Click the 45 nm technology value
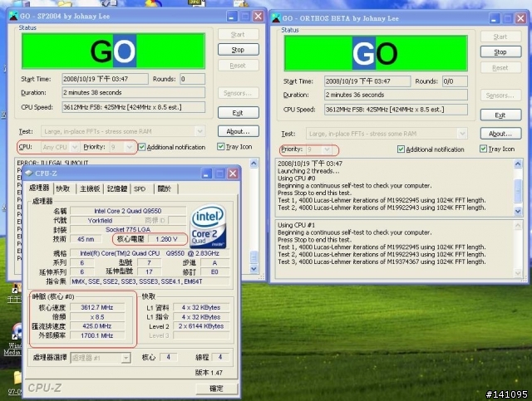The height and width of the screenshot is (401, 532). click(86, 239)
